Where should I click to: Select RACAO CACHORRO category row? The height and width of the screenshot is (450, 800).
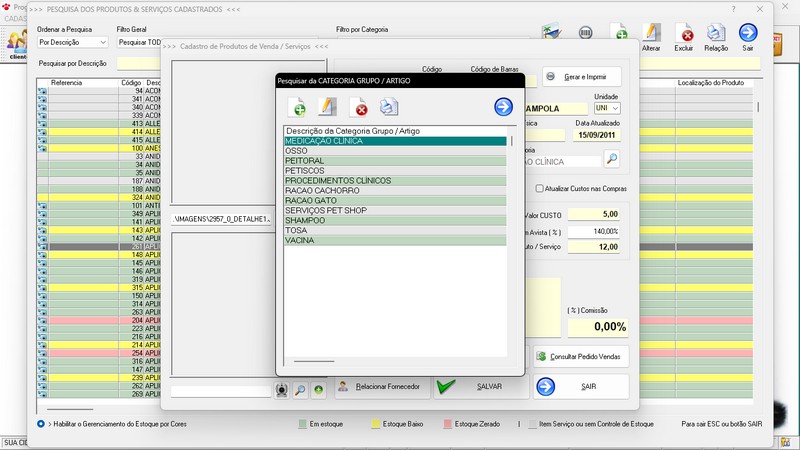(x=395, y=190)
